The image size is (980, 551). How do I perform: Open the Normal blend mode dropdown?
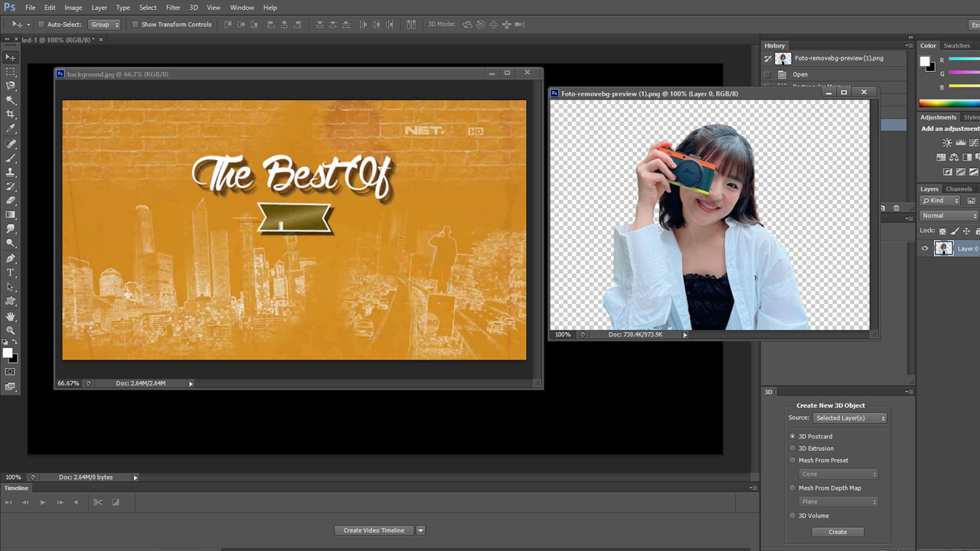(949, 216)
